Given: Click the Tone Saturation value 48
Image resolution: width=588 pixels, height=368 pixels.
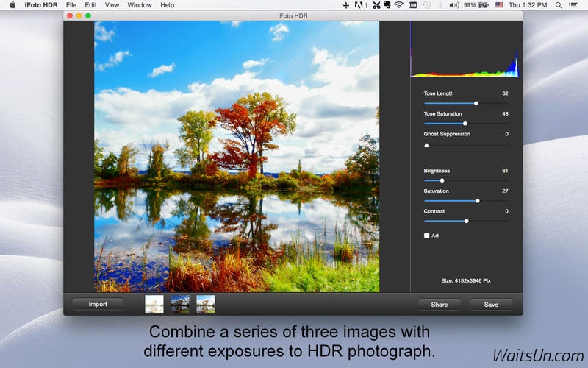Looking at the screenshot, I should pos(505,114).
